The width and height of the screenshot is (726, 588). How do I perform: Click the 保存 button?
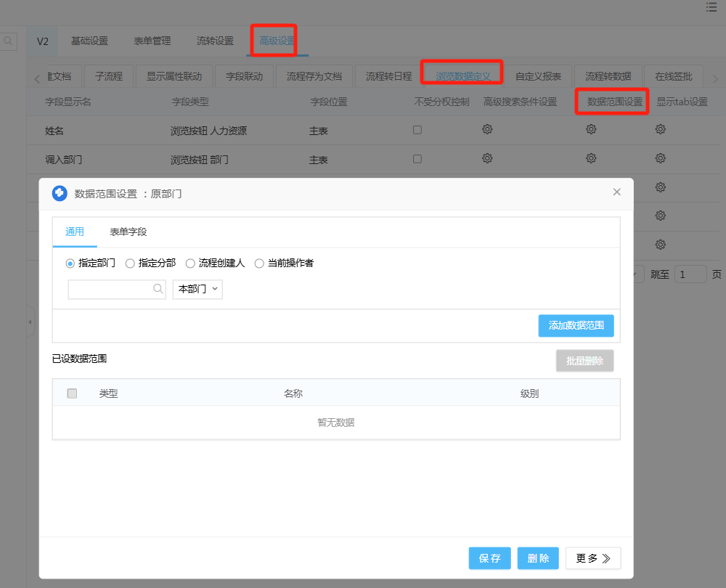tap(489, 558)
